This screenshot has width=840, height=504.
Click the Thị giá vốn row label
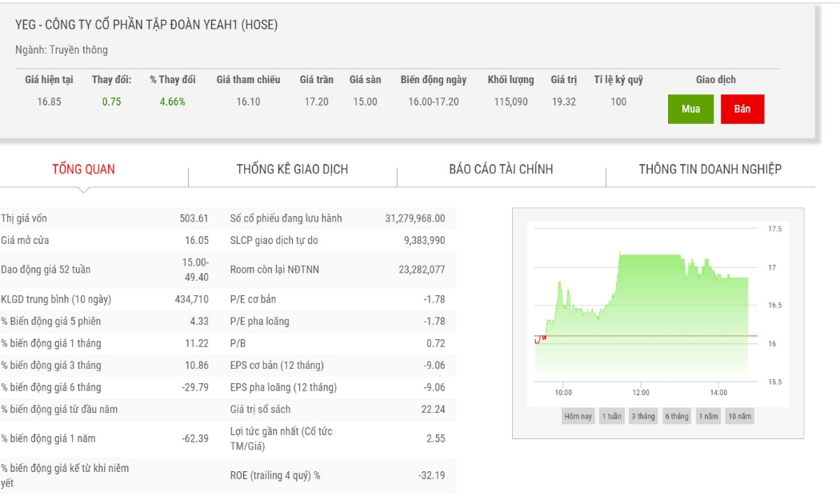(24, 218)
